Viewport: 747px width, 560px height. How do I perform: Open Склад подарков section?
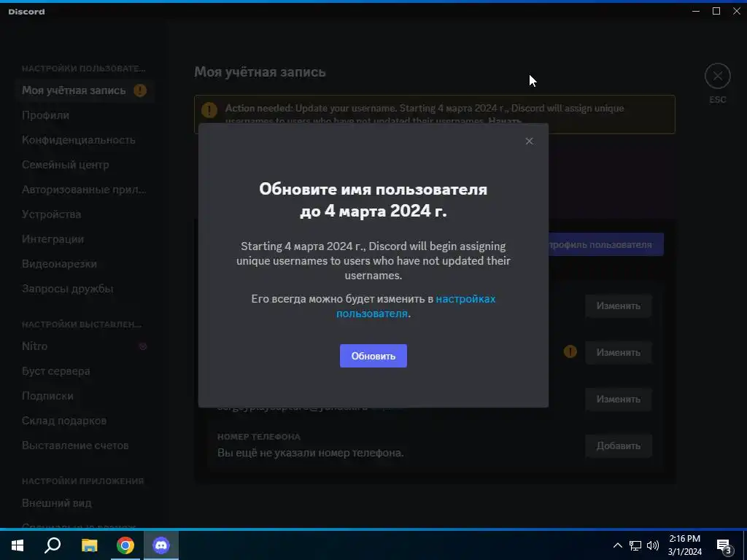pos(64,421)
